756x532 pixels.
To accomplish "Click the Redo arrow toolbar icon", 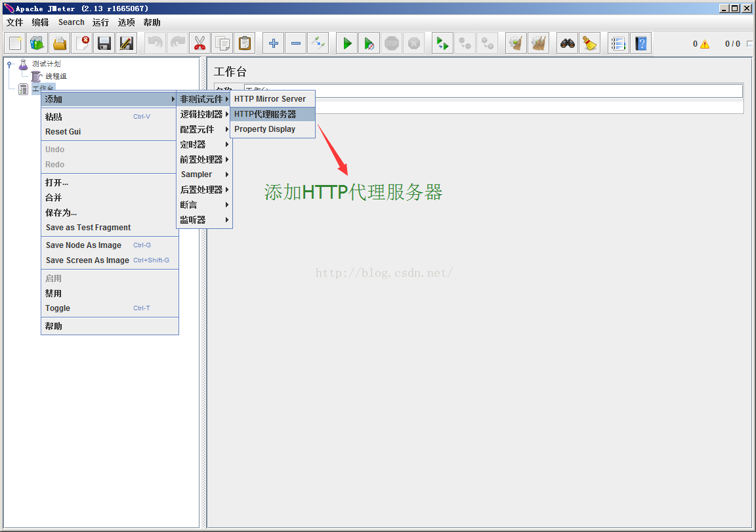I will [x=177, y=43].
